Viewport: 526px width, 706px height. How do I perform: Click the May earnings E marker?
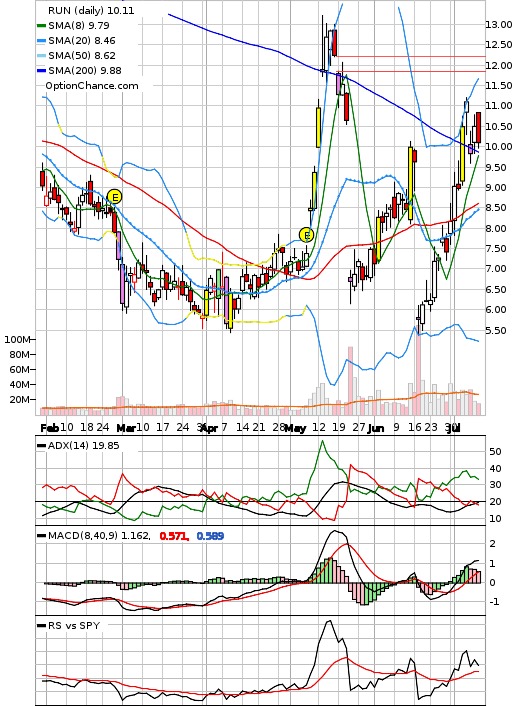click(306, 235)
